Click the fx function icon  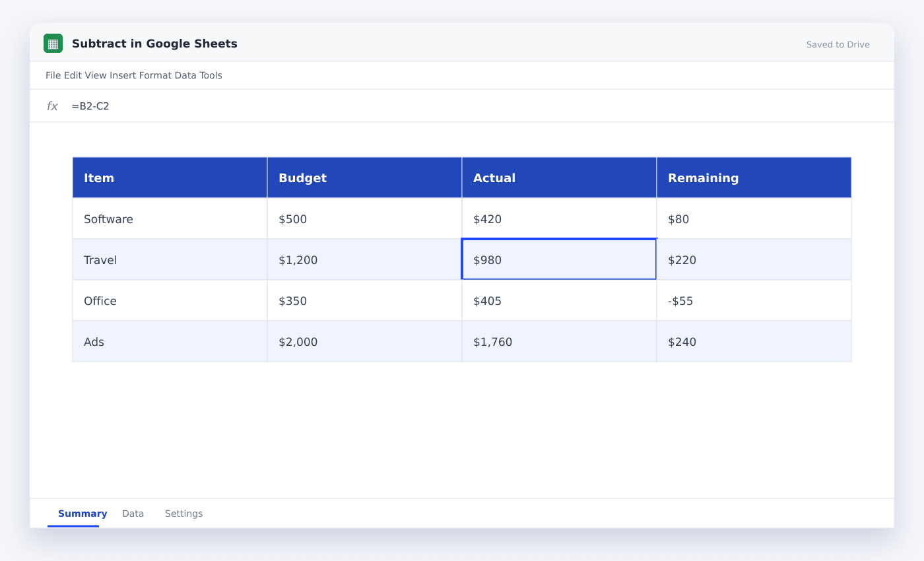(52, 106)
